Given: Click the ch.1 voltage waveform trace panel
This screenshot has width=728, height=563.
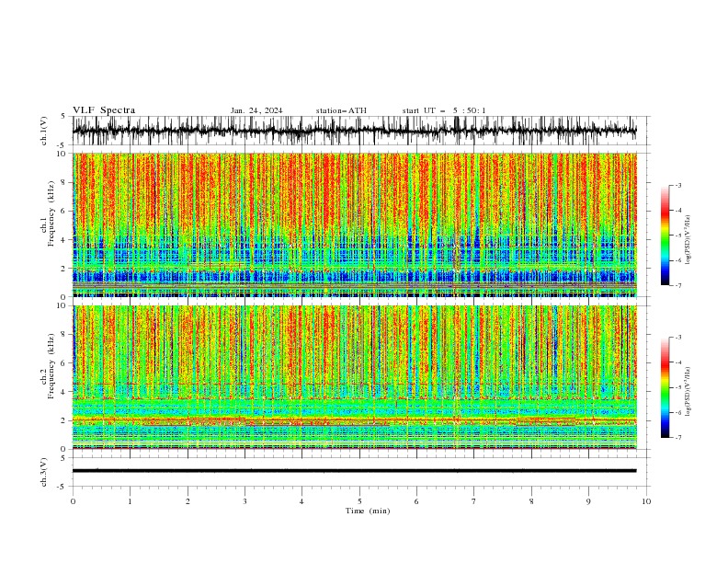Looking at the screenshot, I should pos(355,131).
